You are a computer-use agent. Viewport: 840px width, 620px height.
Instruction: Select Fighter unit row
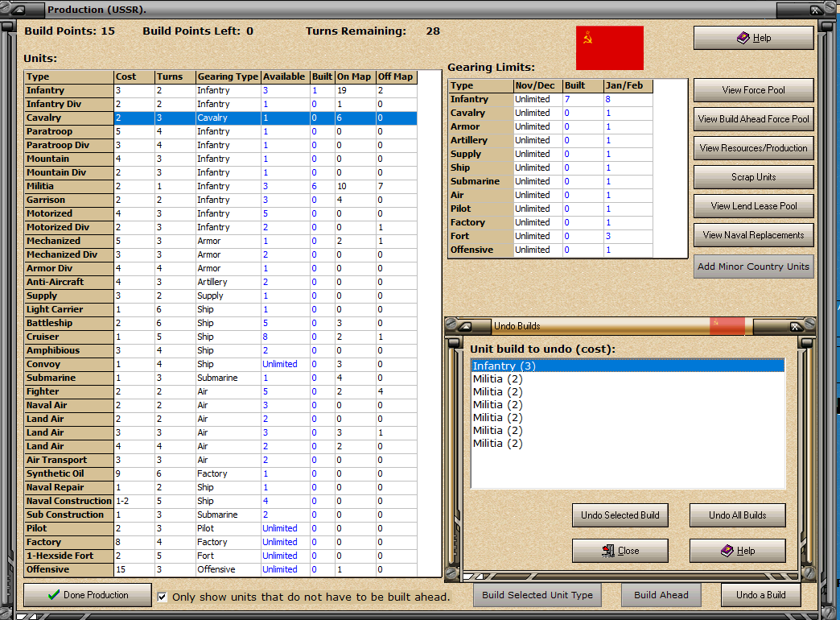pos(220,391)
